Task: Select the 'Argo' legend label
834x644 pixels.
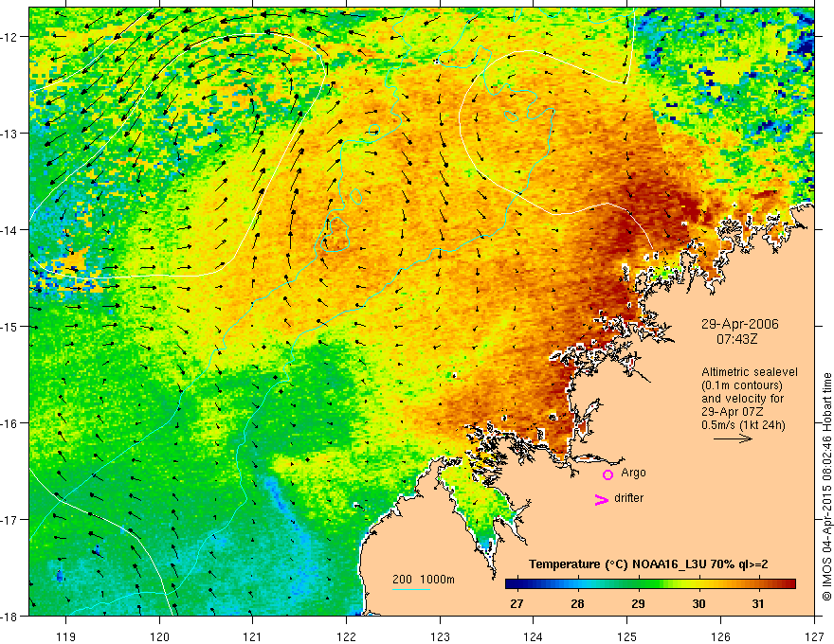Action: coord(633,473)
